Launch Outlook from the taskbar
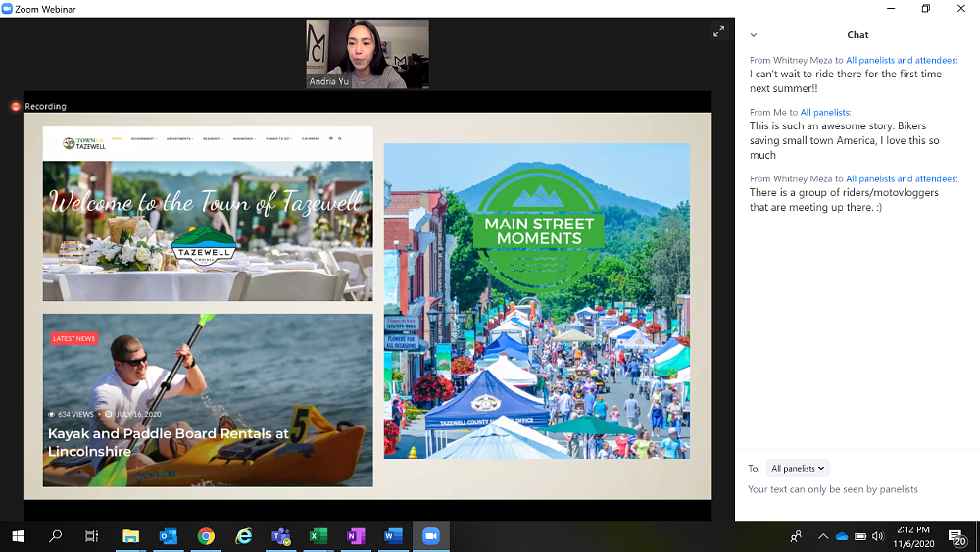The width and height of the screenshot is (980, 552). click(168, 536)
